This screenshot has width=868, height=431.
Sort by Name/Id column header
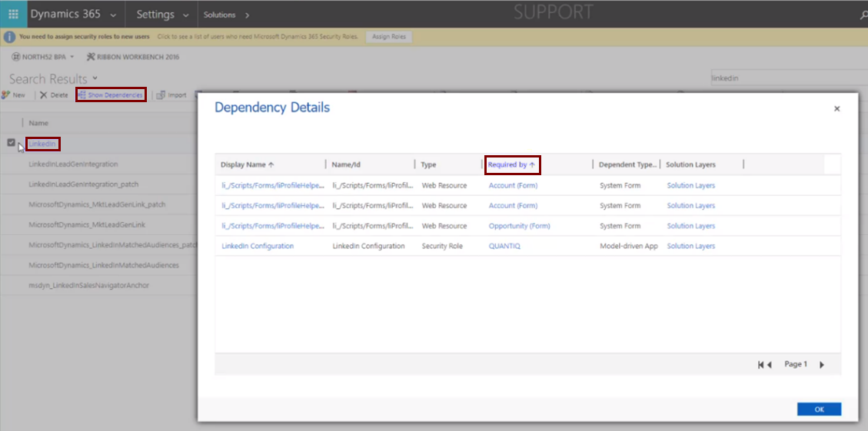(x=346, y=165)
